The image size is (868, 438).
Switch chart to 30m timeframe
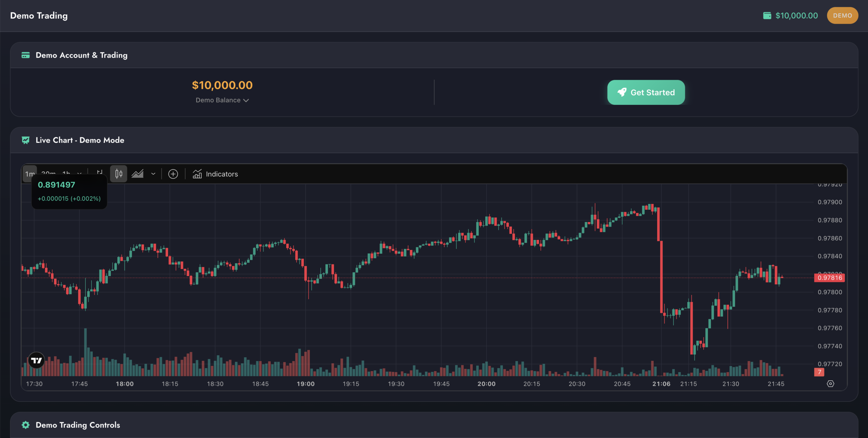pos(48,174)
